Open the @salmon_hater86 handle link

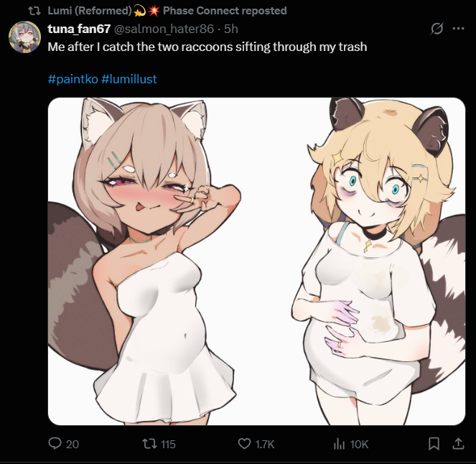[164, 29]
